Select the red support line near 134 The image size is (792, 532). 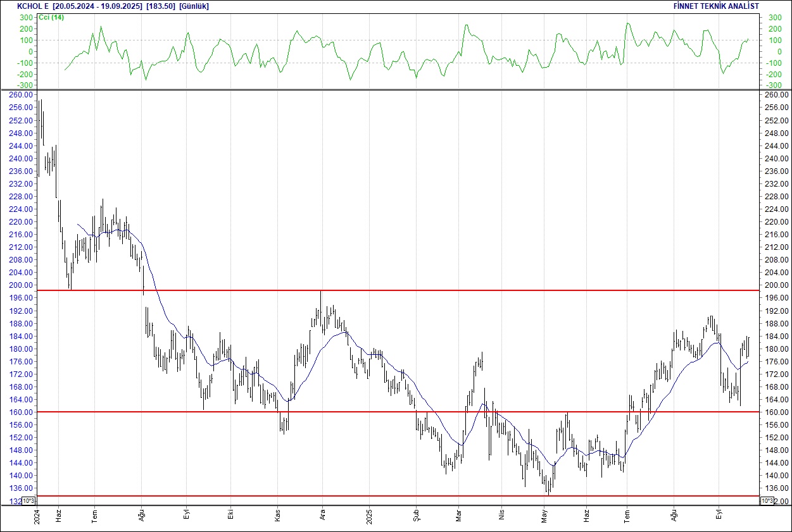[x=397, y=496]
